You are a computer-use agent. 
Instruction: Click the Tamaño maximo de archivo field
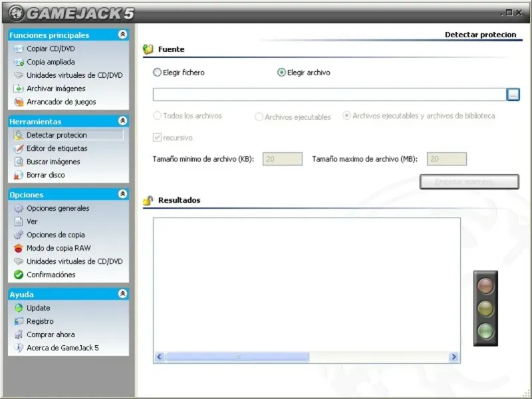click(446, 159)
